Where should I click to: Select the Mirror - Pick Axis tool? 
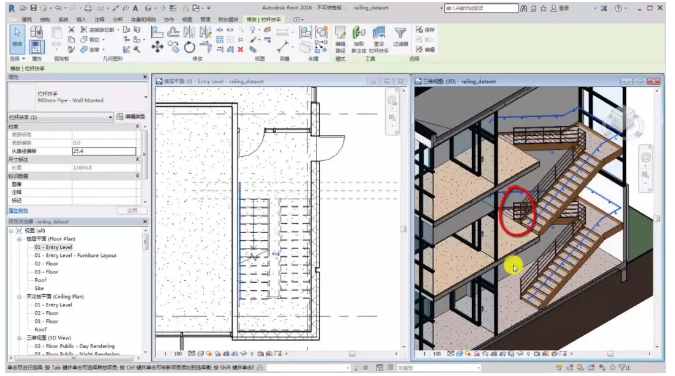[189, 31]
